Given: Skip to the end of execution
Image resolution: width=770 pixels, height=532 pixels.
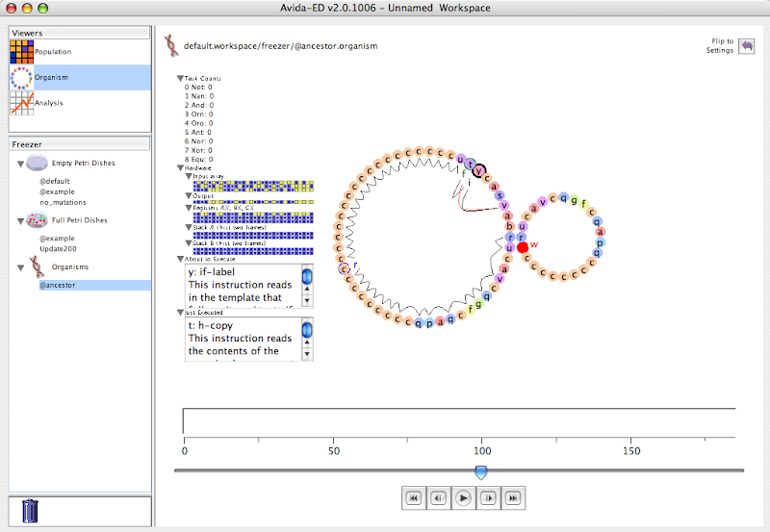Looking at the screenshot, I should click(513, 497).
